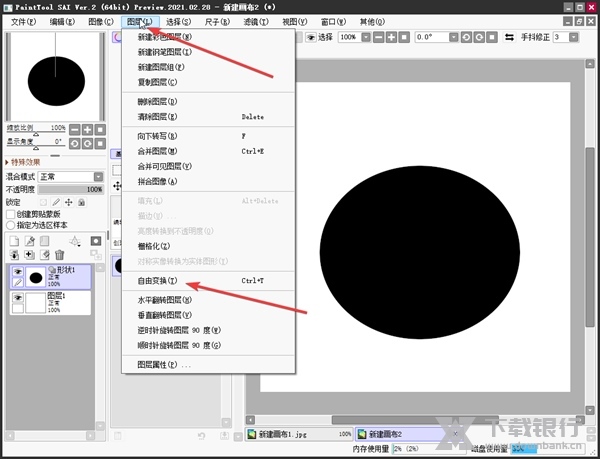The image size is (600, 459).
Task: Enable the 指定为选区样本 option
Action: click(x=11, y=224)
